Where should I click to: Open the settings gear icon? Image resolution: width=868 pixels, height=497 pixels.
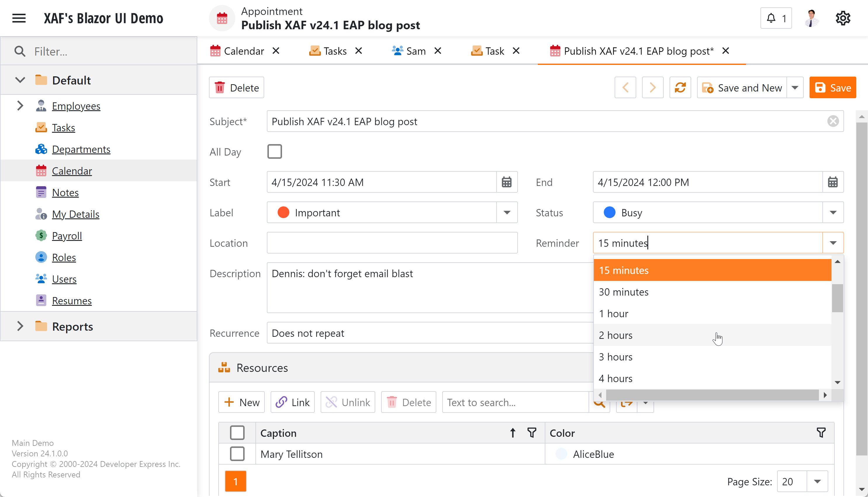(843, 18)
